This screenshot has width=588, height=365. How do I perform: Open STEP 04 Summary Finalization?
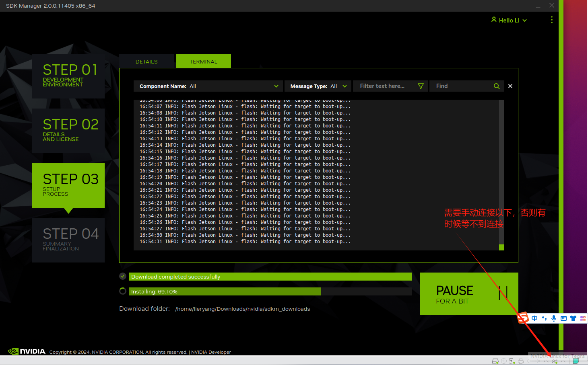(68, 240)
